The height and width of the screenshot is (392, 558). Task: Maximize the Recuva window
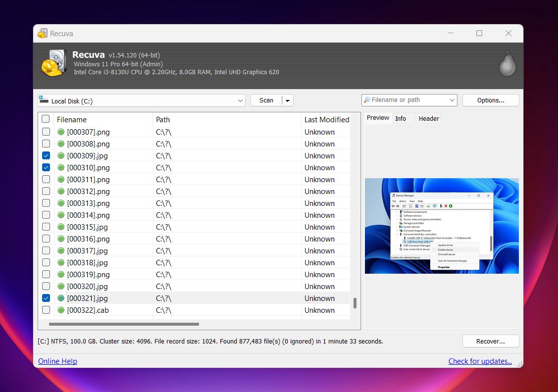[x=479, y=33]
